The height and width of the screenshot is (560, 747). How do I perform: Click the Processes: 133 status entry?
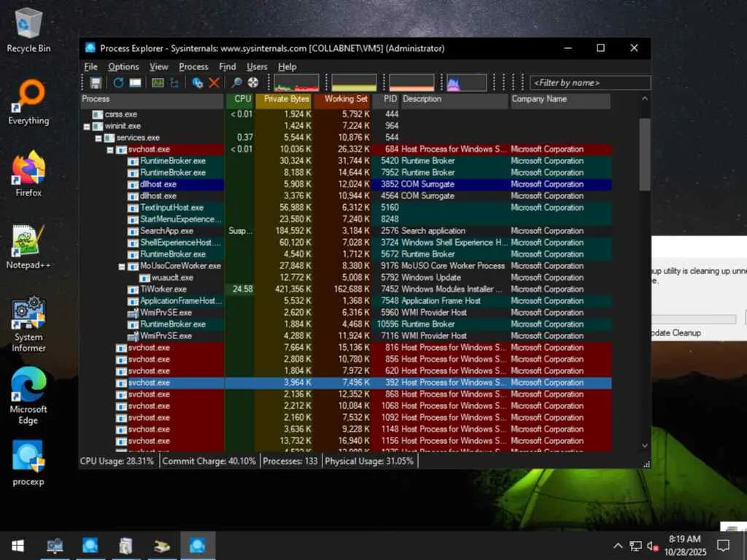tap(290, 461)
